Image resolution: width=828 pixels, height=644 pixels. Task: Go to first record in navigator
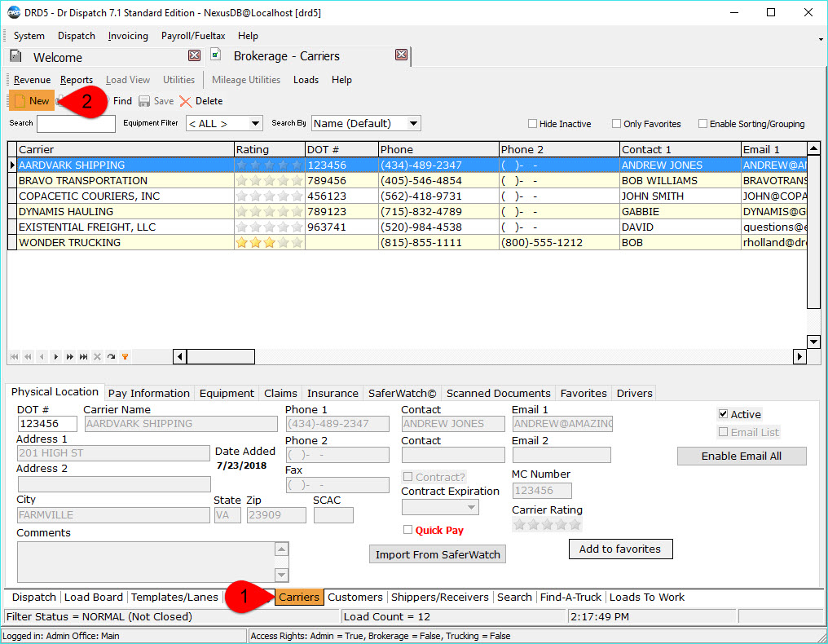(x=14, y=356)
